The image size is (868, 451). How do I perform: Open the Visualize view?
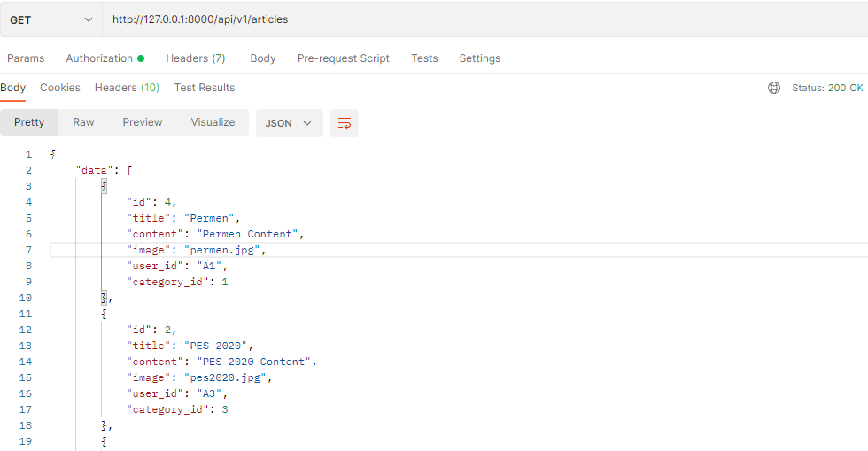[213, 122]
